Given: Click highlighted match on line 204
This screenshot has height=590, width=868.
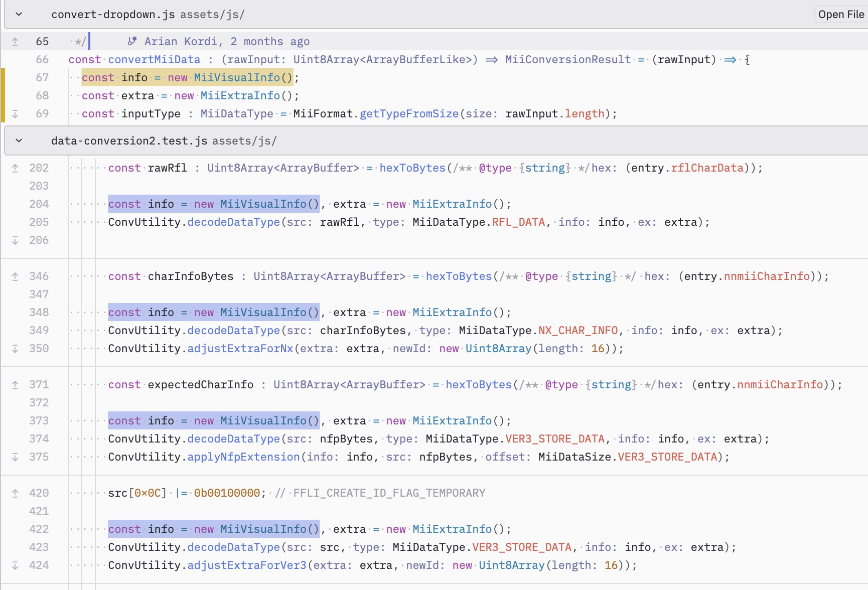Looking at the screenshot, I should tap(214, 204).
